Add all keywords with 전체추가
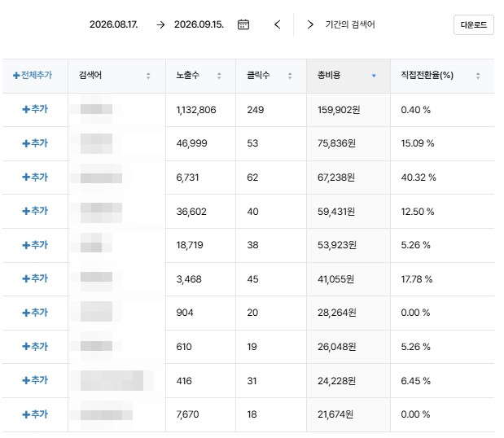The width and height of the screenshot is (504, 438). click(33, 75)
